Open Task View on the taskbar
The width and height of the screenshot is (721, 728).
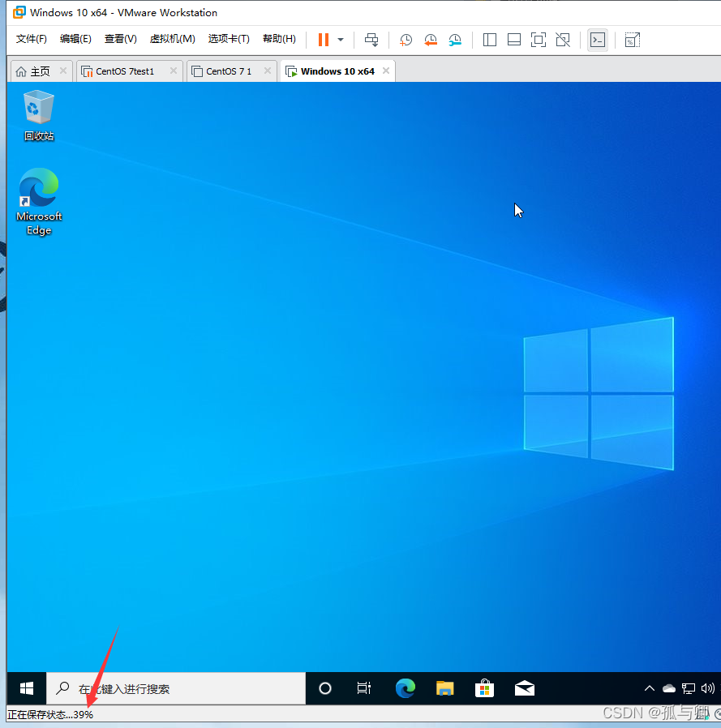[364, 688]
